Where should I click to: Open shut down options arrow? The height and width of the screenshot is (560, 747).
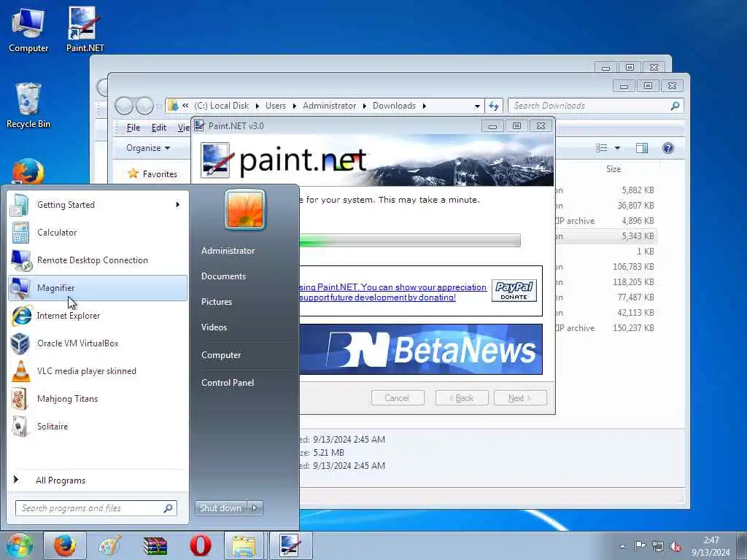tap(255, 507)
